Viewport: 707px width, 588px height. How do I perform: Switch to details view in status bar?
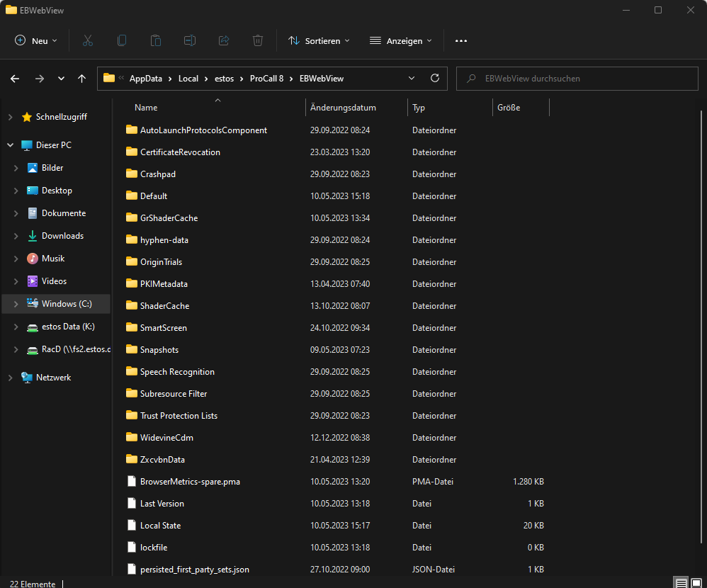681,583
